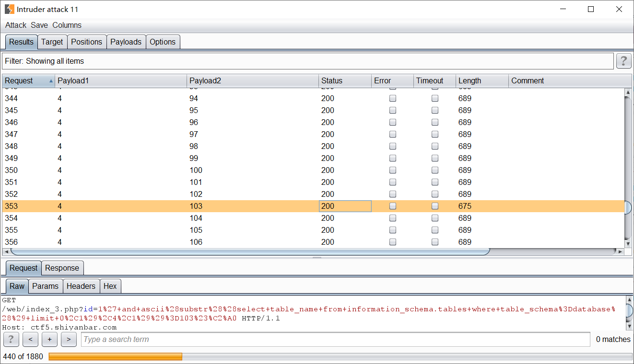Switch to the Target tab
The image size is (634, 364).
(52, 42)
